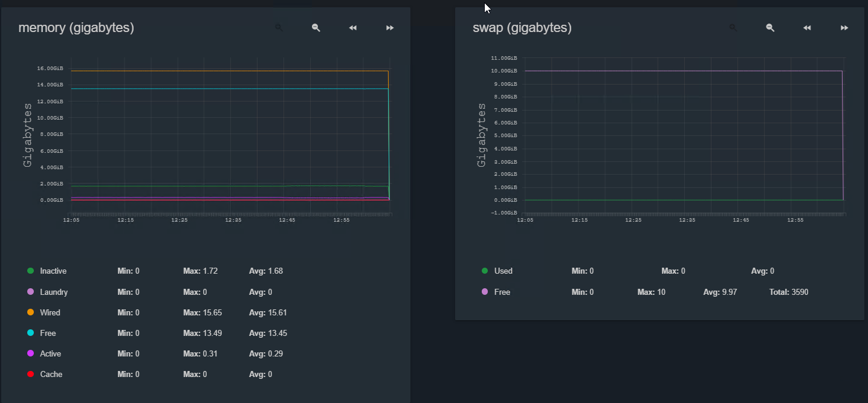This screenshot has height=403, width=868.
Task: Click the 16.00GiB label on memory y-axis
Action: pyautogui.click(x=50, y=68)
